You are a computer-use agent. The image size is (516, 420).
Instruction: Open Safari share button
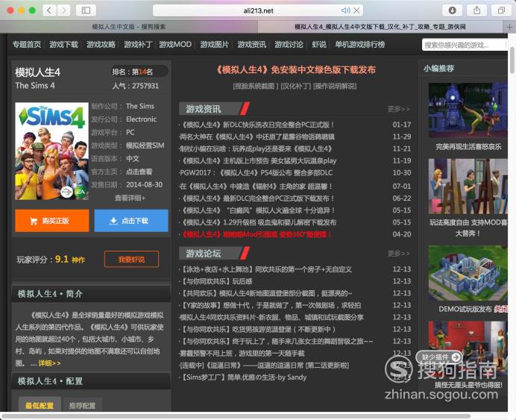pyautogui.click(x=476, y=10)
